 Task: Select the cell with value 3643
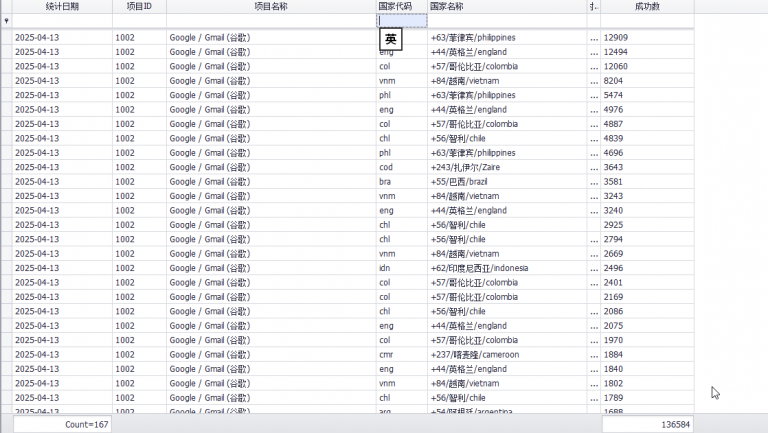[647, 167]
